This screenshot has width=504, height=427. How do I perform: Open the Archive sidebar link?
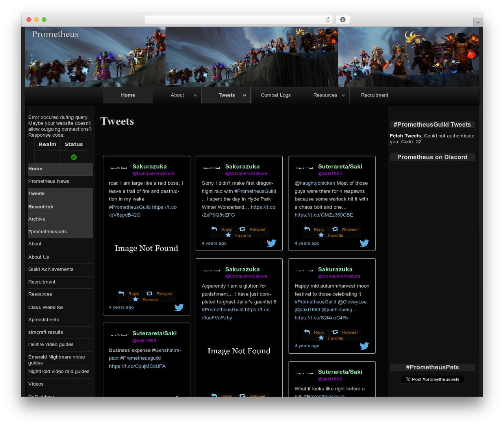[37, 219]
